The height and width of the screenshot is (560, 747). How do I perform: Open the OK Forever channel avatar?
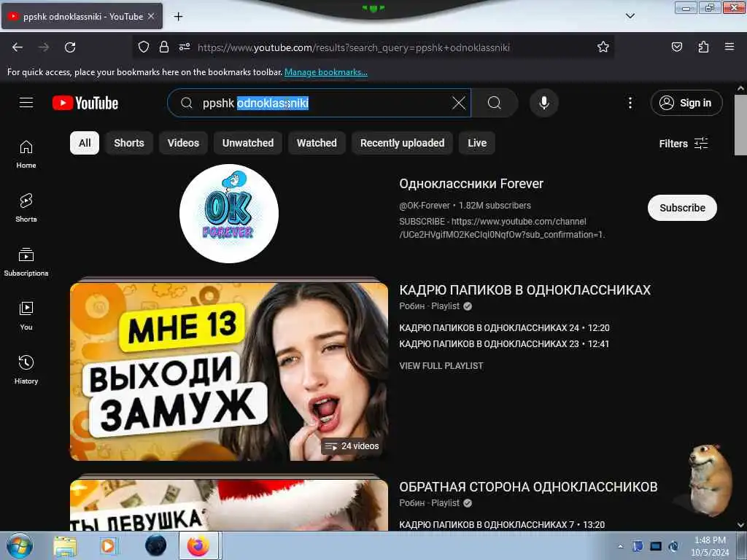pos(229,214)
